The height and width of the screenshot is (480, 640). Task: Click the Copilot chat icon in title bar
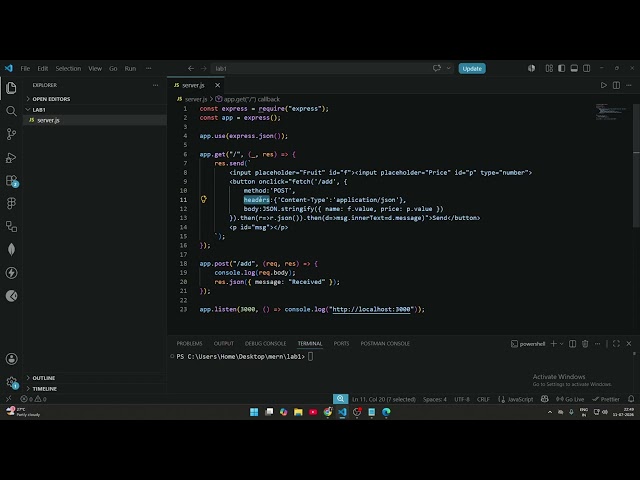click(x=437, y=68)
